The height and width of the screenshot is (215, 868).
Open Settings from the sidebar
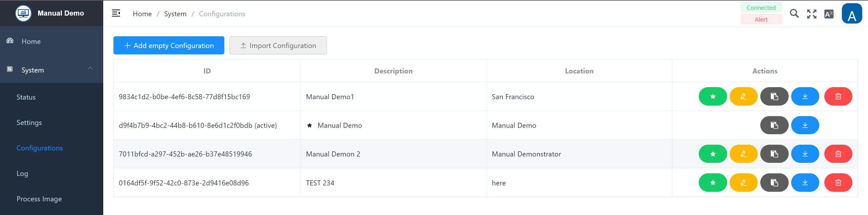[x=29, y=122]
